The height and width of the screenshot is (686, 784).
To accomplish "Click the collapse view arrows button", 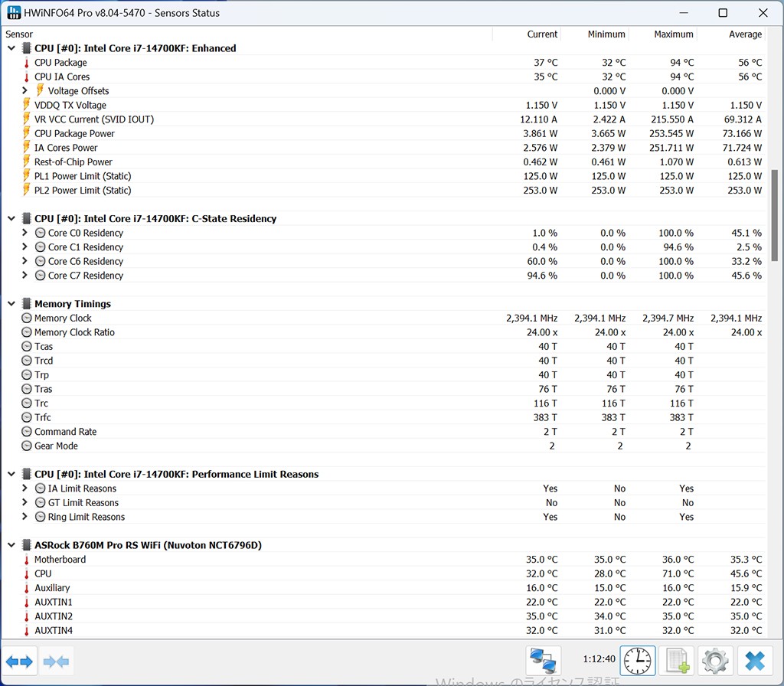I will click(56, 661).
